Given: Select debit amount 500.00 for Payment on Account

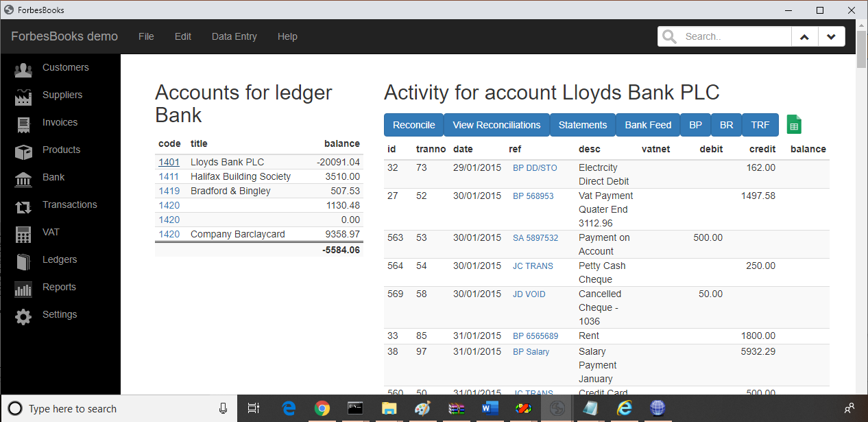Looking at the screenshot, I should click(x=708, y=237).
